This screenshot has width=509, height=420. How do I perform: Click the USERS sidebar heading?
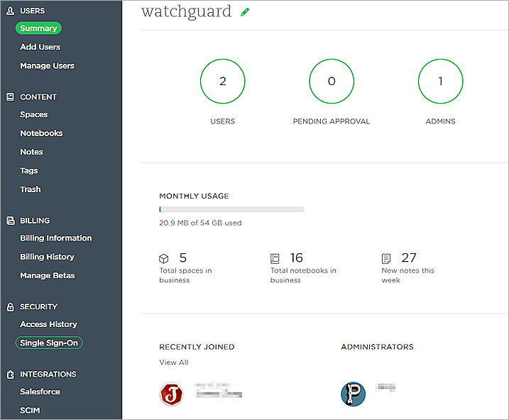point(33,11)
